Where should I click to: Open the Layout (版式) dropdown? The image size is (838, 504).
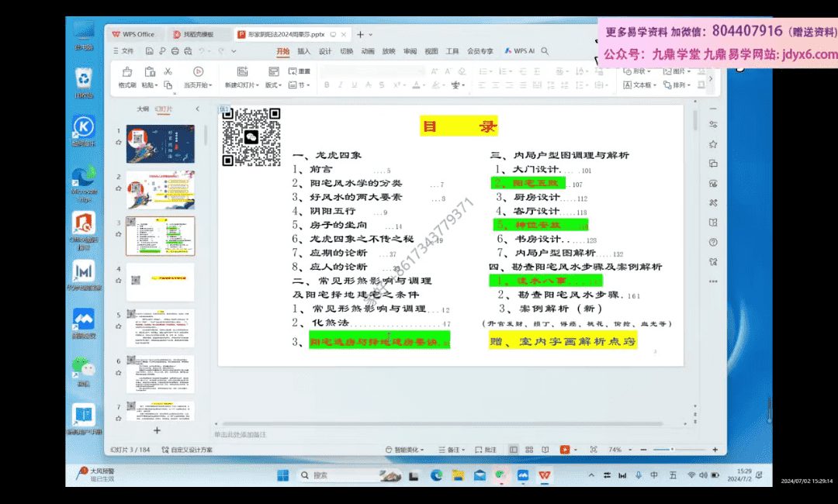[272, 85]
